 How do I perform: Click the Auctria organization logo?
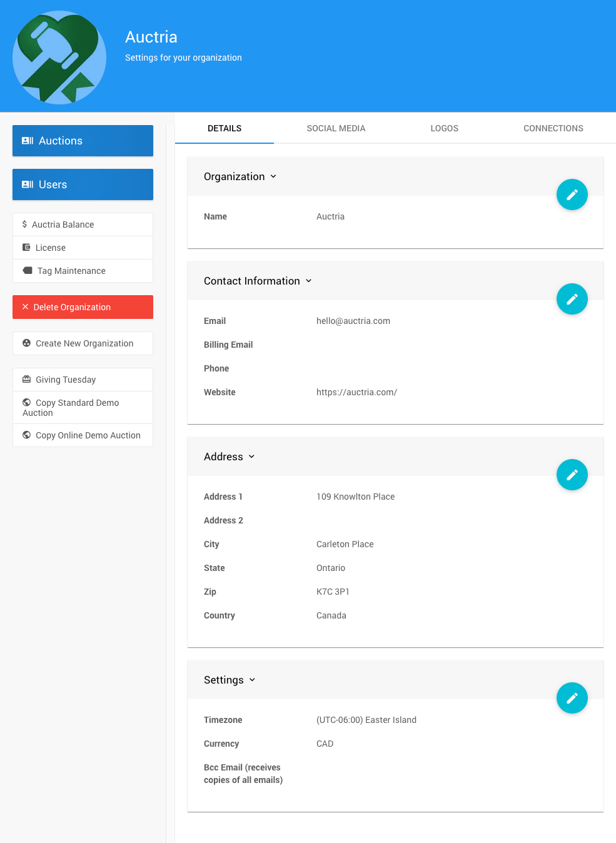(59, 58)
